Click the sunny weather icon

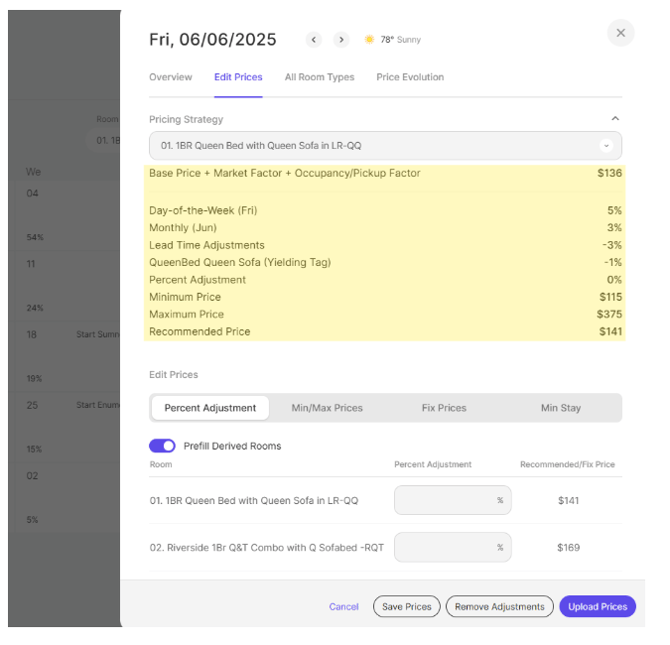pos(369,40)
